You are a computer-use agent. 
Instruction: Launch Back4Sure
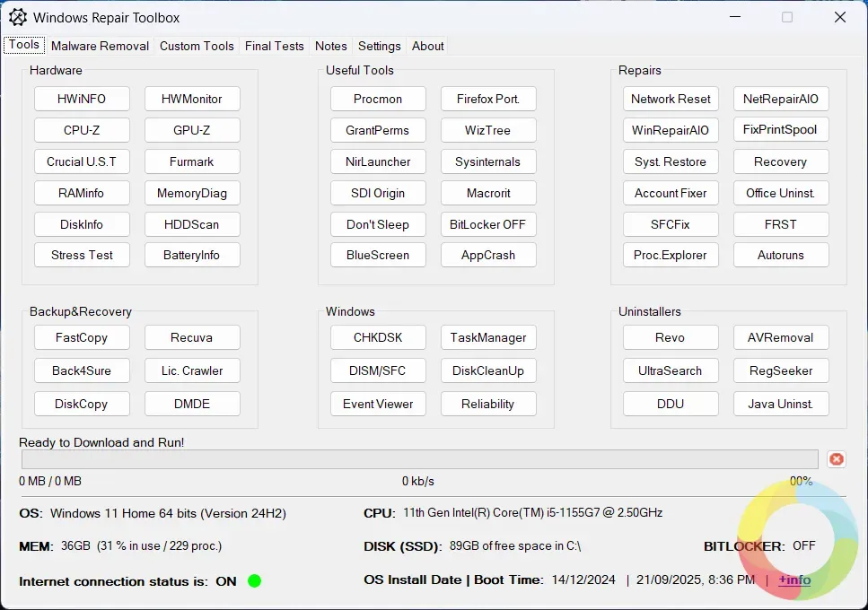(82, 370)
